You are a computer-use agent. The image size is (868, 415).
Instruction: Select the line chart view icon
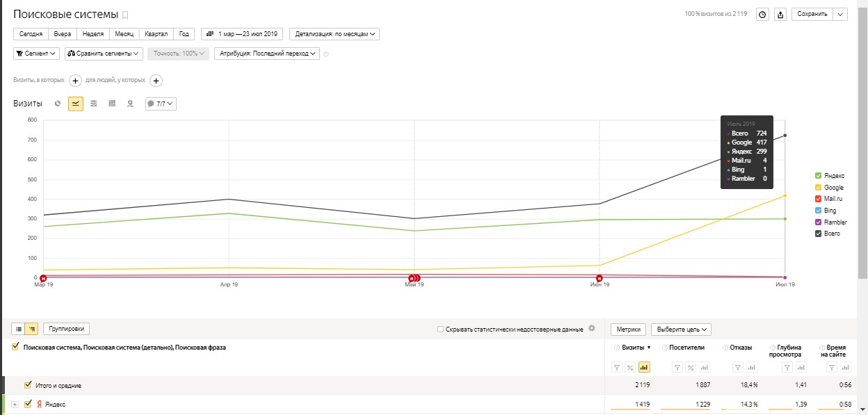point(76,104)
